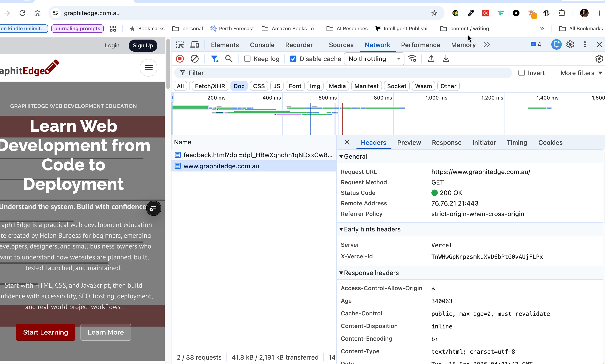Bookmark this page with the star icon
The width and height of the screenshot is (605, 364).
pos(434,13)
